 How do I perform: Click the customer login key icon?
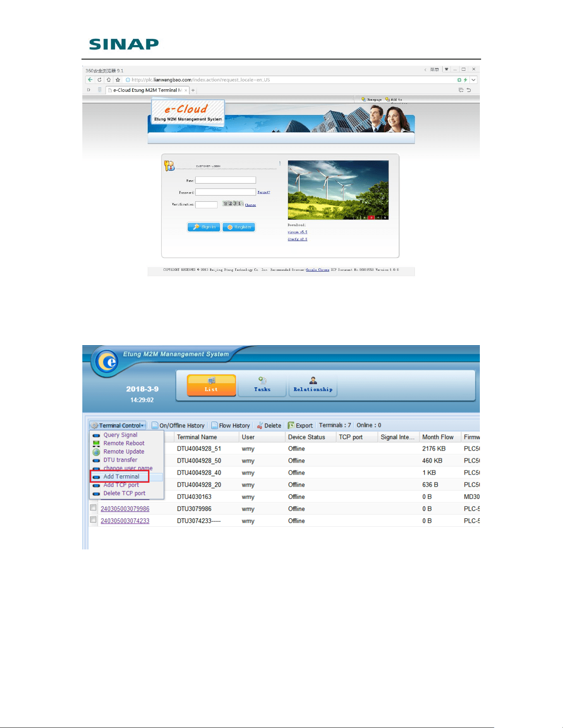click(x=169, y=166)
